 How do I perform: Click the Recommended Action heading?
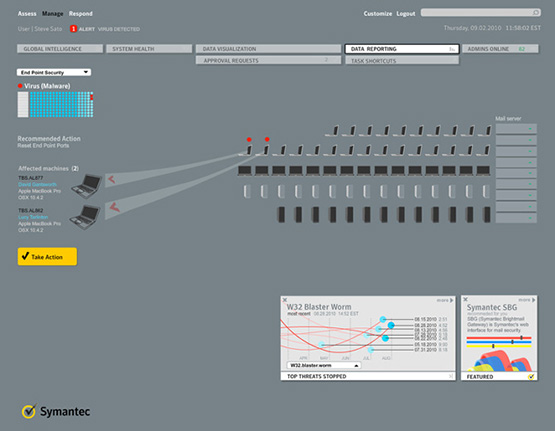click(x=49, y=138)
